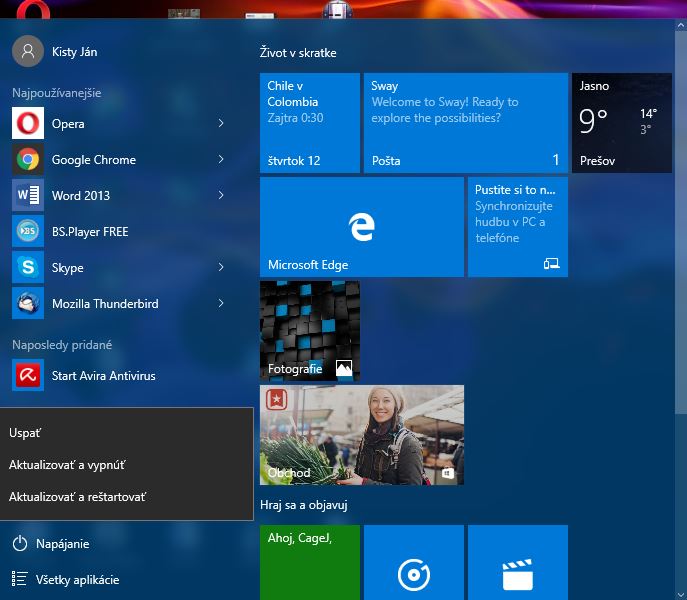Start BS.Player FREE icon
This screenshot has height=600, width=687.
pos(28,231)
